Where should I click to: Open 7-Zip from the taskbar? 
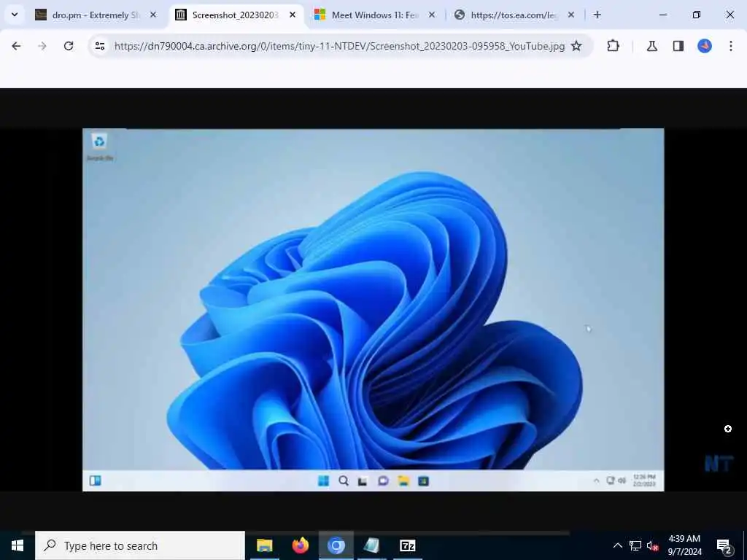point(407,545)
